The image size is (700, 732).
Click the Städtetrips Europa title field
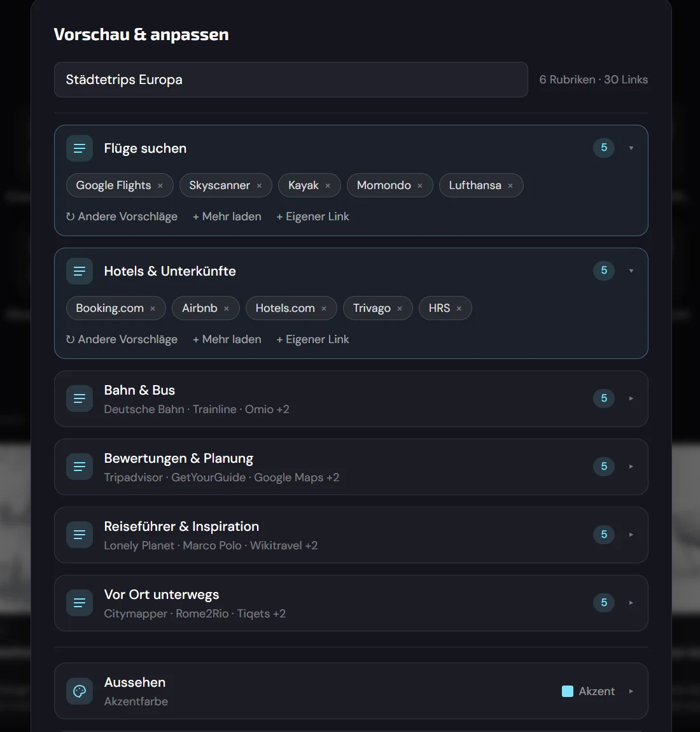[291, 80]
